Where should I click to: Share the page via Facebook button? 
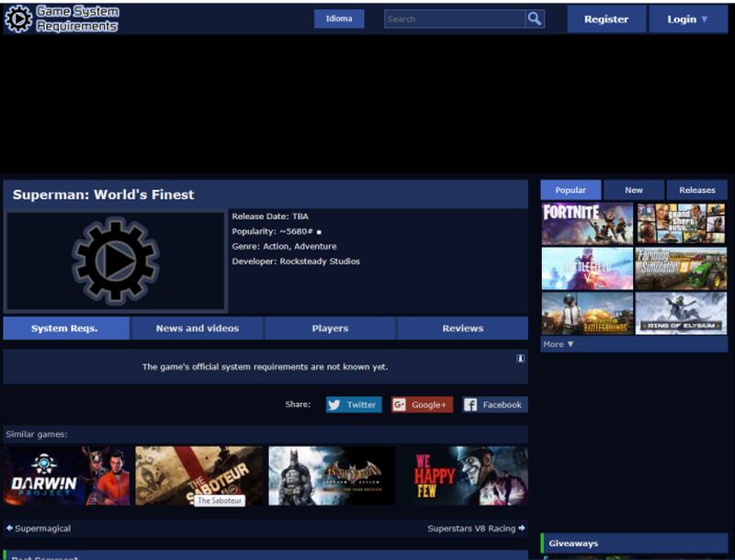pyautogui.click(x=495, y=405)
